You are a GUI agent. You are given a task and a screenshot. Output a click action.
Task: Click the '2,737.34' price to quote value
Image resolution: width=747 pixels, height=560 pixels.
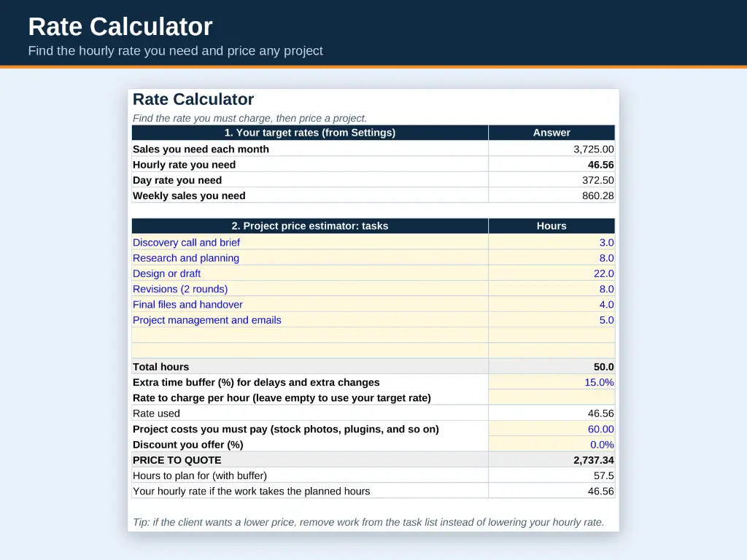click(593, 460)
